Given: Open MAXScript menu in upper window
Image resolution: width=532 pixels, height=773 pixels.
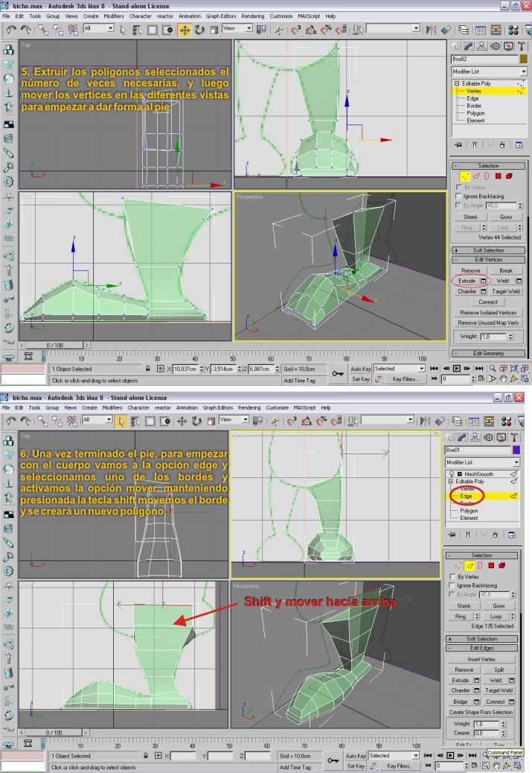Looking at the screenshot, I should pyautogui.click(x=309, y=16).
